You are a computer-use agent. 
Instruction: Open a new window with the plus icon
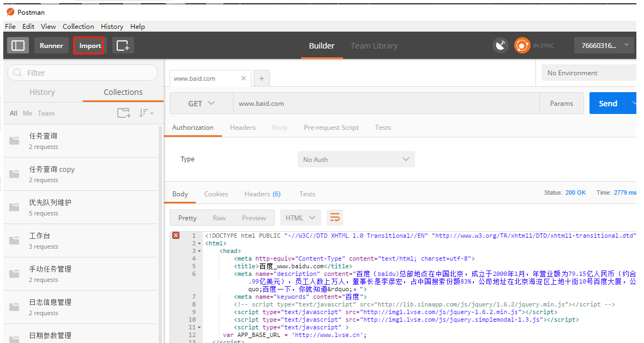(123, 46)
